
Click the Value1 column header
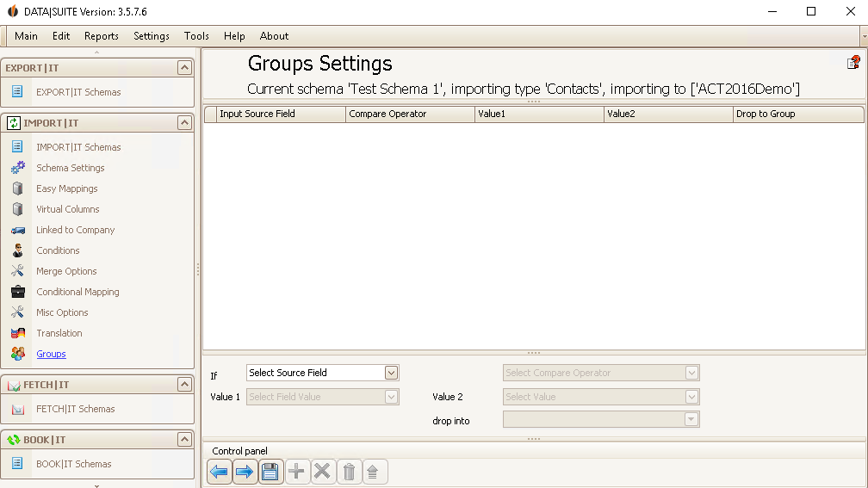539,114
